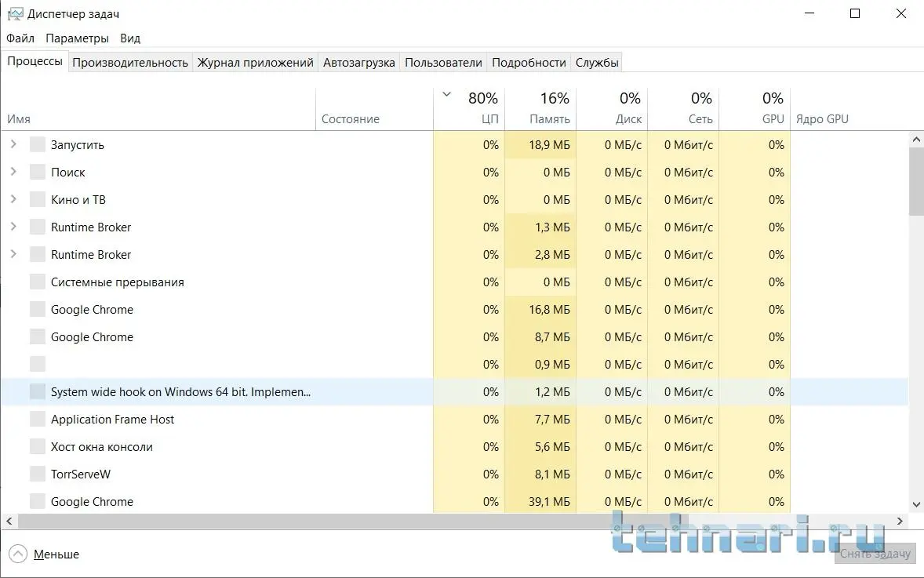Screen dimensions: 924x578
Task: Click the Запустить process icon
Action: pyautogui.click(x=38, y=144)
